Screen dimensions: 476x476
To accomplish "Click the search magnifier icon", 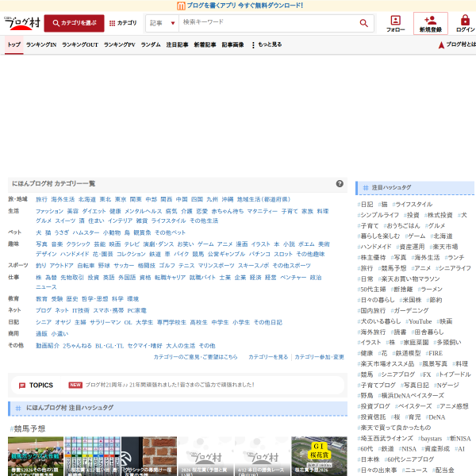I will coord(363,23).
